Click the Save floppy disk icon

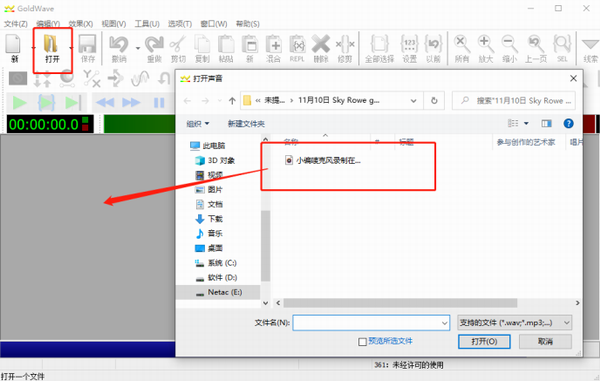coord(87,44)
